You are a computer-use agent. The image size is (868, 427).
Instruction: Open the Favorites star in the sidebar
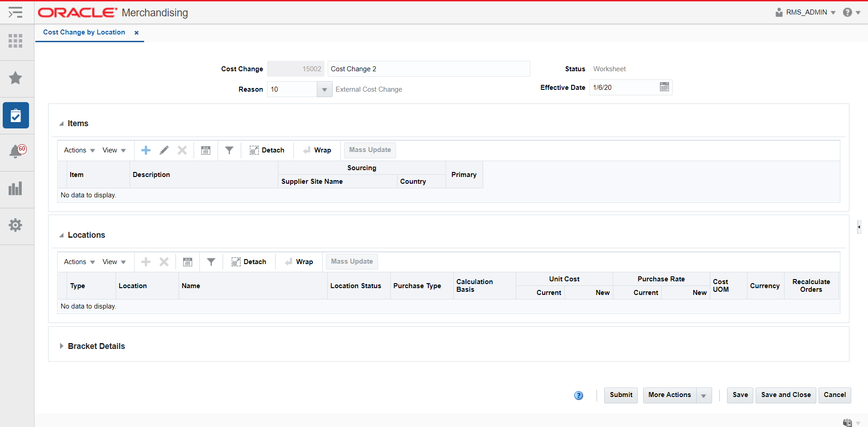pyautogui.click(x=15, y=78)
